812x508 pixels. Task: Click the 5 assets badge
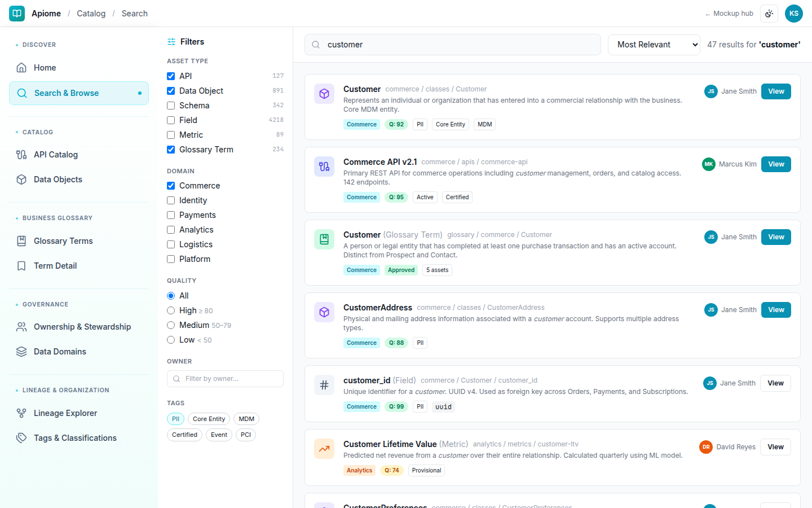pos(438,270)
